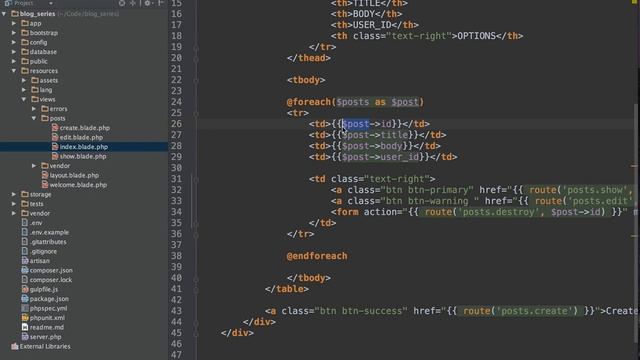Click the @foreach directive on line 24
The height and width of the screenshot is (360, 640).
point(308,102)
